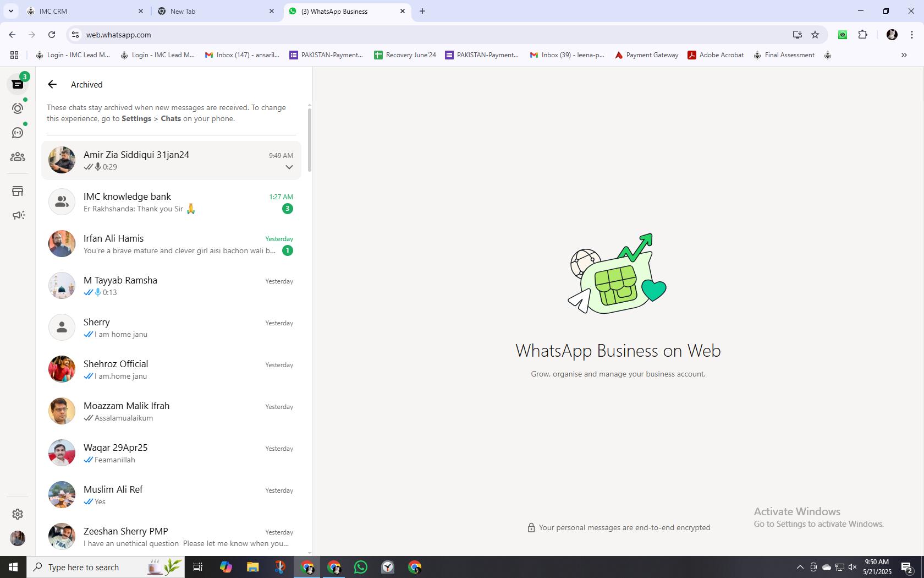The width and height of the screenshot is (924, 578).
Task: Open the business tools storefront icon
Action: (x=18, y=191)
